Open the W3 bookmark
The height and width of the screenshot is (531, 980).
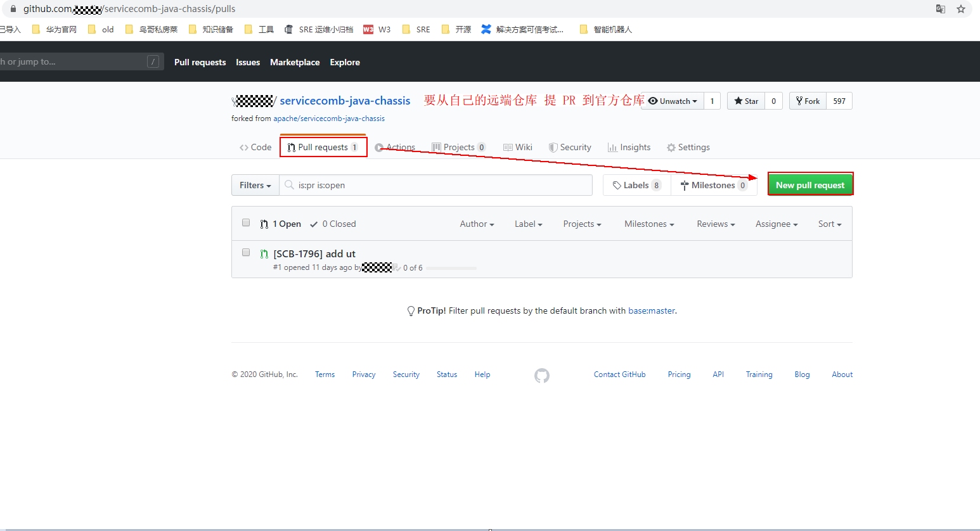377,29
